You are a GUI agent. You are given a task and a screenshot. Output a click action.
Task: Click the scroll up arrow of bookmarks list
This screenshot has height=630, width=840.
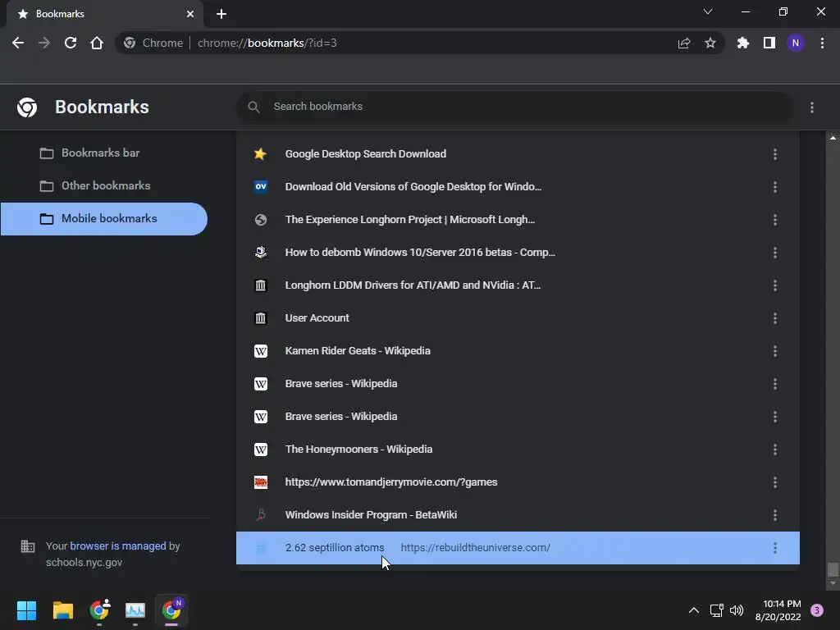[833, 138]
